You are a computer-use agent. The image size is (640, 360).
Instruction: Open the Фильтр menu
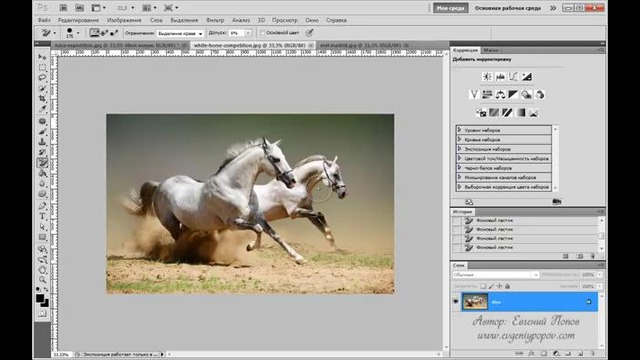[215, 20]
